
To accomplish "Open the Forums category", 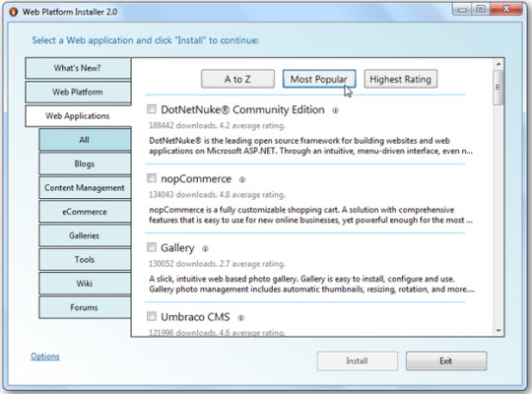I will coord(85,307).
